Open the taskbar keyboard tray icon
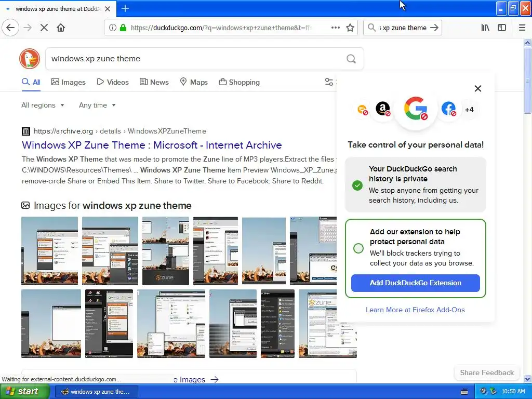This screenshot has height=399, width=532. click(x=464, y=392)
